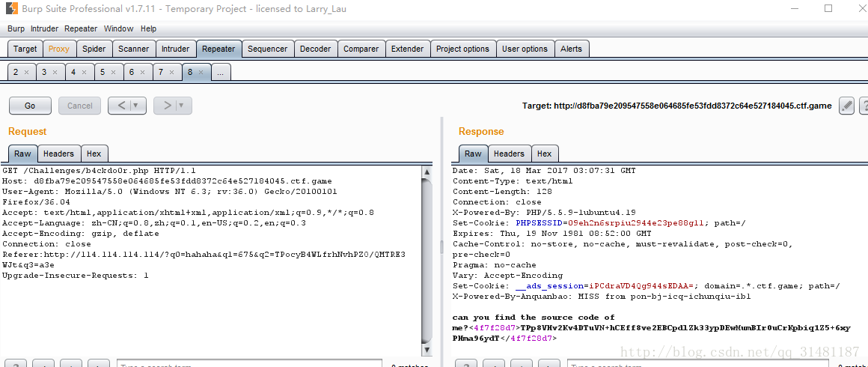Open the Comparer tab
The height and width of the screenshot is (367, 868).
coord(361,49)
